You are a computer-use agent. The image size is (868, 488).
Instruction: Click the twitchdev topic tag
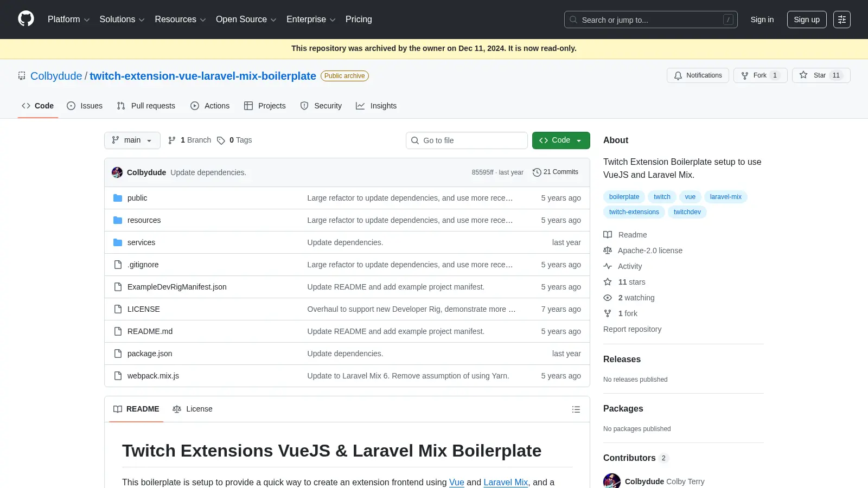[687, 212]
